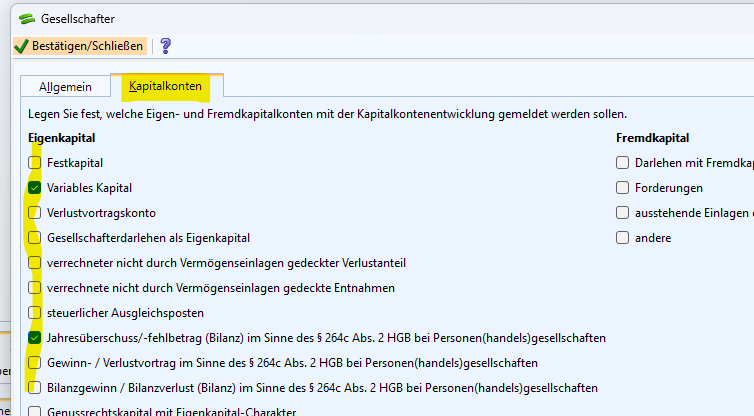Check verrechneter nicht gedeckter Verlustanteil option
The width and height of the screenshot is (754, 416).
click(x=35, y=263)
